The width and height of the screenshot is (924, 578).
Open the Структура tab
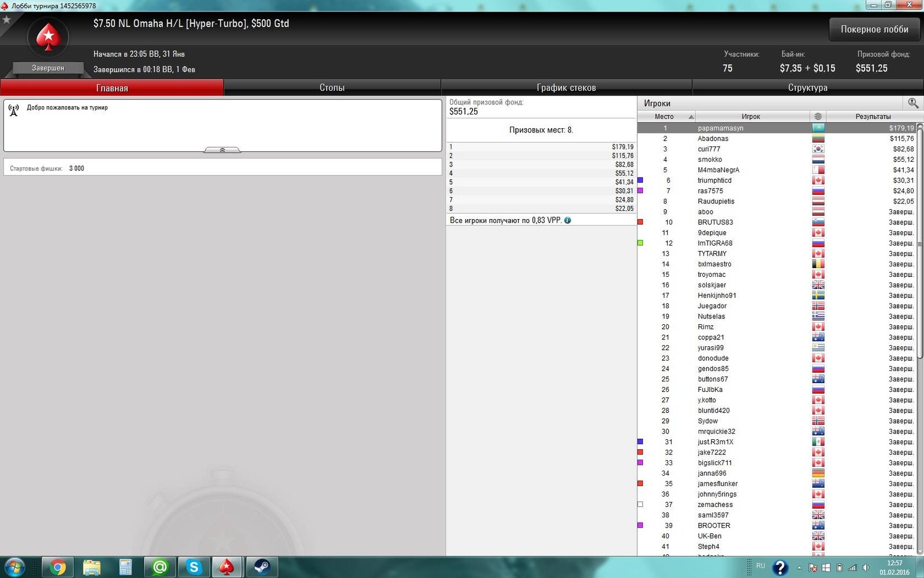[x=807, y=88]
